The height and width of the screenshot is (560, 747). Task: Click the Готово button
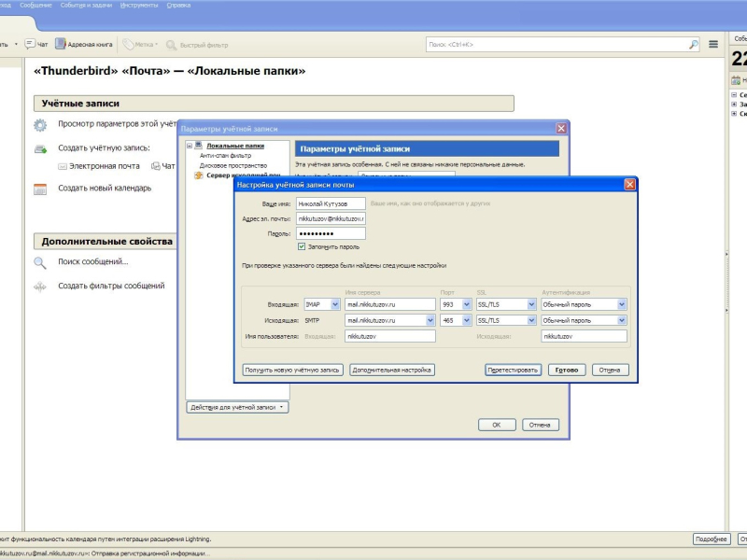tap(567, 370)
